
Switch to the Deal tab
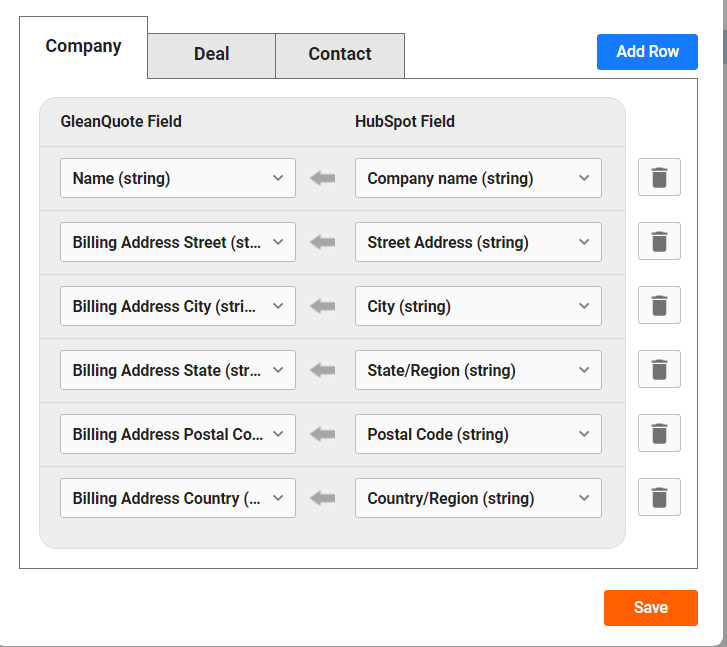coord(211,54)
